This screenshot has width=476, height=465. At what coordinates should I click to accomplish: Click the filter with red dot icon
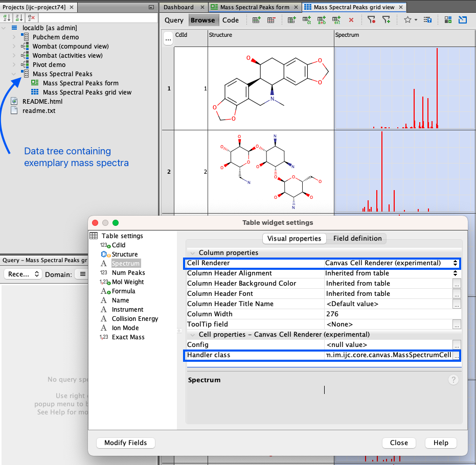372,20
